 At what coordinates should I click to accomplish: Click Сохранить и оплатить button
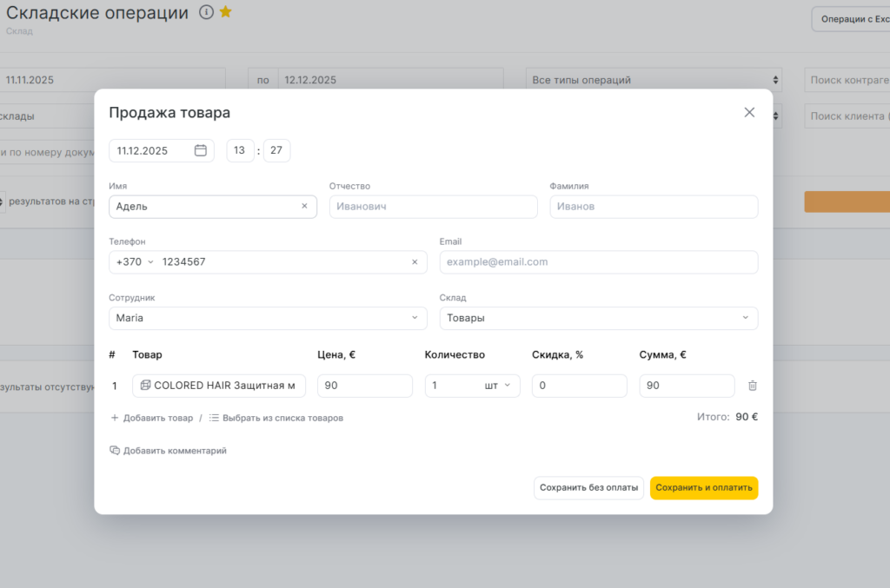click(703, 488)
